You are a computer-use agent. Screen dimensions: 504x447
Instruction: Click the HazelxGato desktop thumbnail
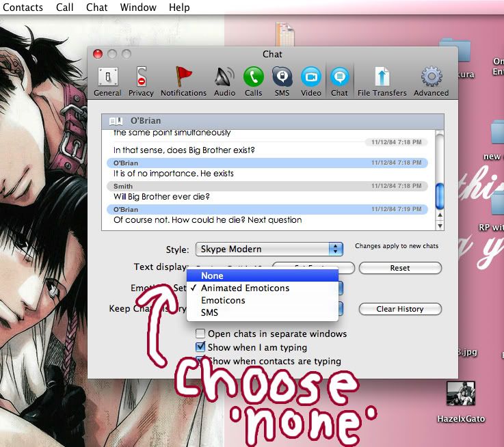[461, 394]
